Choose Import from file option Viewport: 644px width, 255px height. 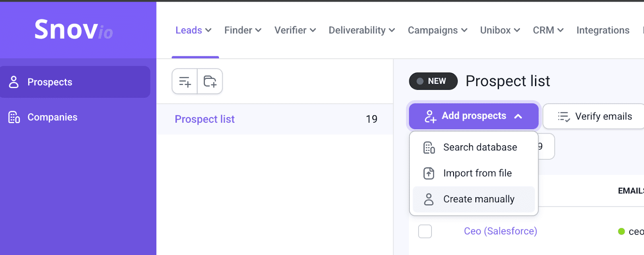(x=477, y=173)
